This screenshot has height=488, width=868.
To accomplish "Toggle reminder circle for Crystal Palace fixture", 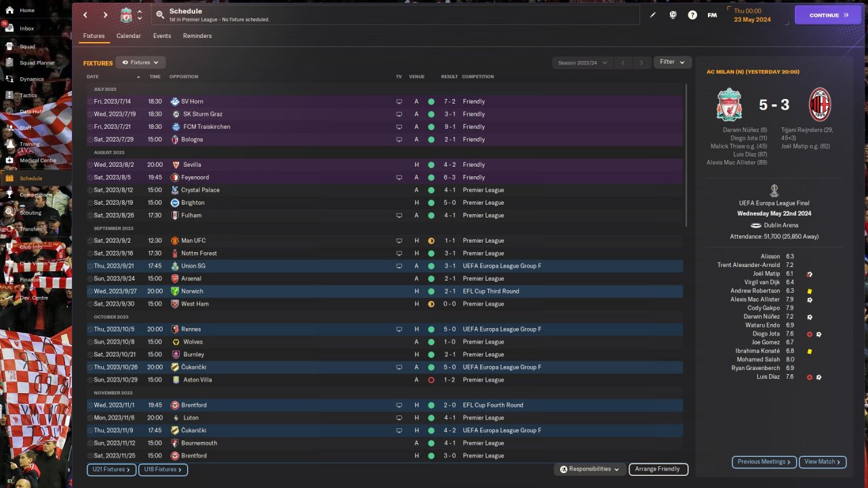I will pos(90,190).
